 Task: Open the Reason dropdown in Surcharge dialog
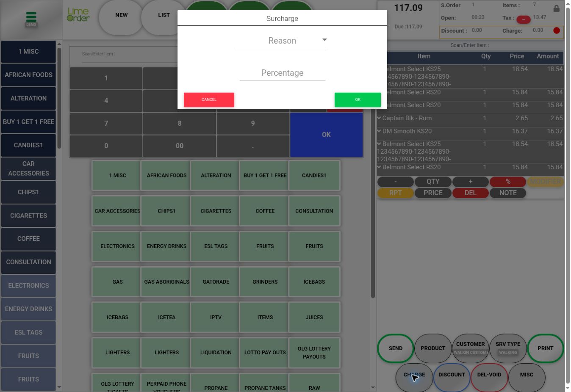pyautogui.click(x=282, y=41)
